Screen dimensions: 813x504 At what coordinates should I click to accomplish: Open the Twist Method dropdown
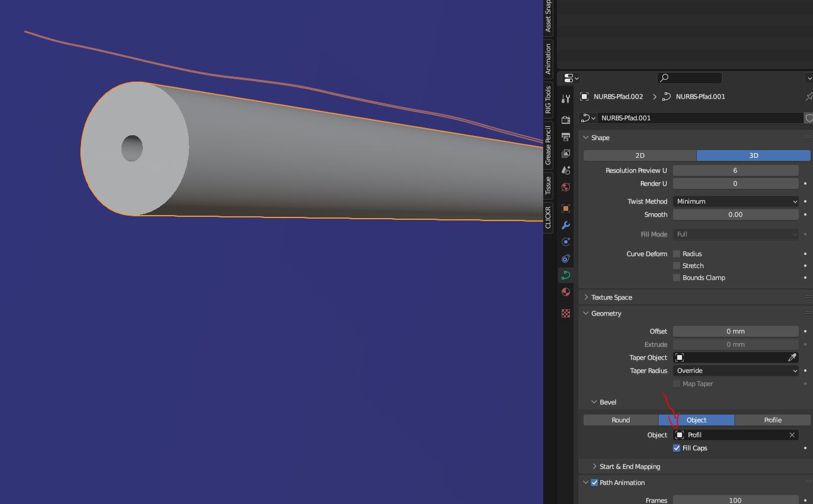pos(736,201)
